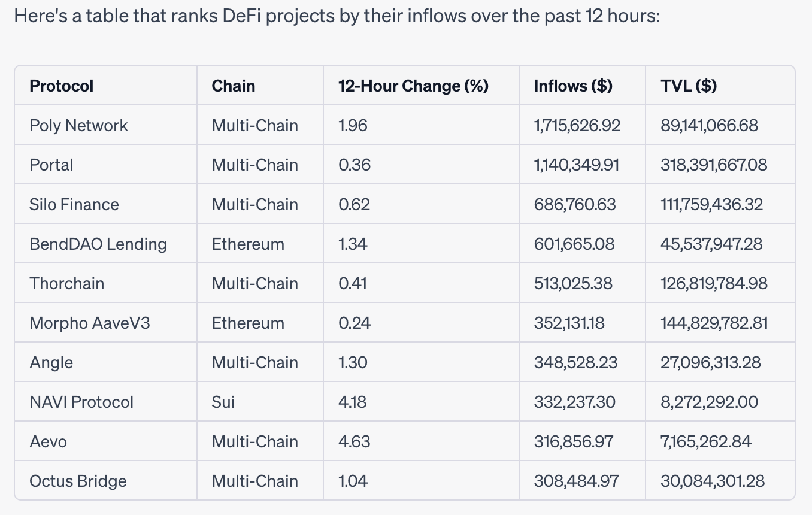Image resolution: width=812 pixels, height=515 pixels.
Task: Click the Chain column header
Action: tap(234, 86)
